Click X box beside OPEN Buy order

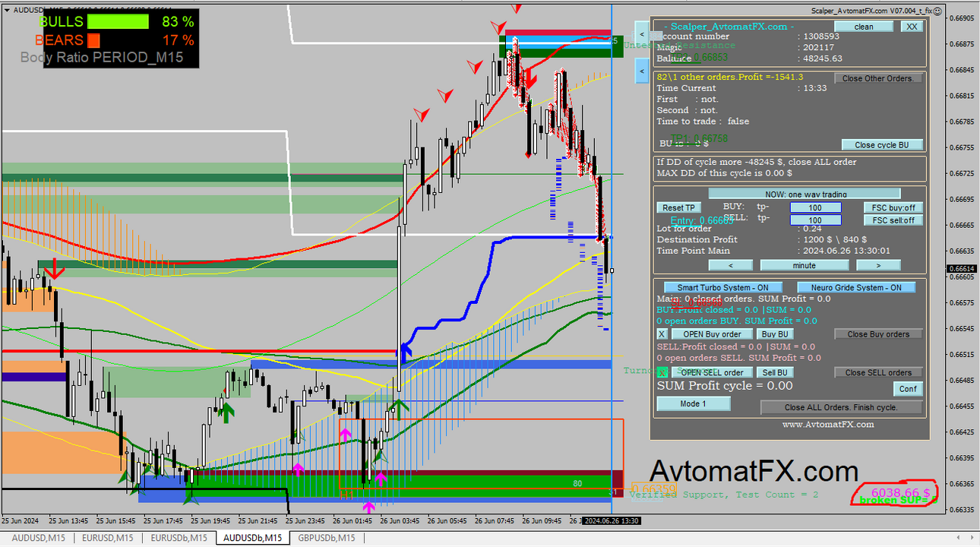pyautogui.click(x=662, y=334)
